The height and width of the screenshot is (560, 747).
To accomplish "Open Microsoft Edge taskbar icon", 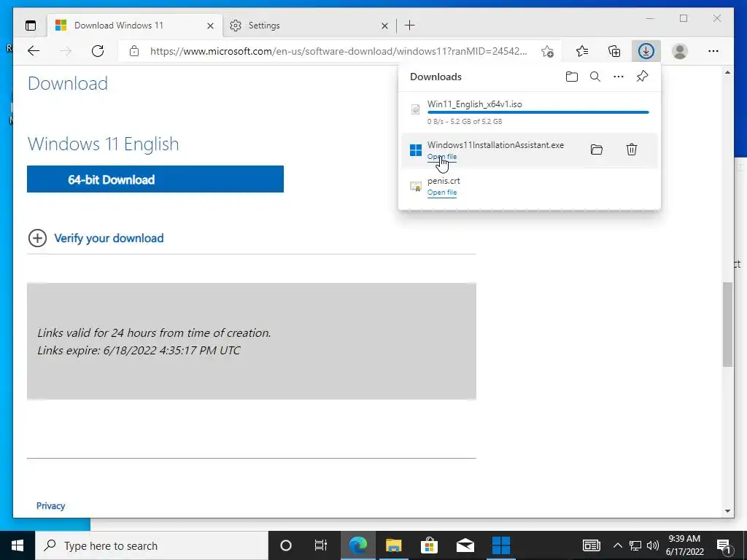I will click(x=357, y=545).
